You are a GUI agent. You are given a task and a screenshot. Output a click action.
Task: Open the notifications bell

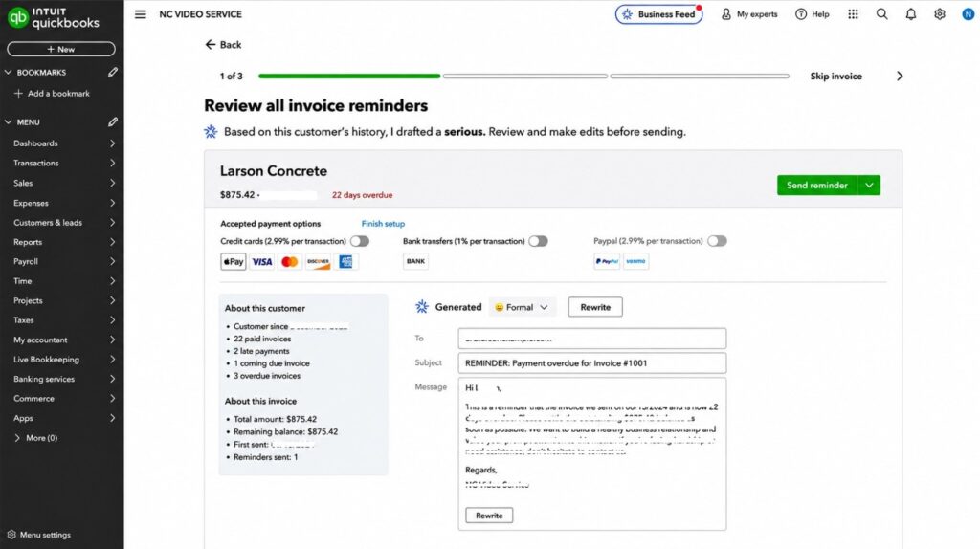911,13
